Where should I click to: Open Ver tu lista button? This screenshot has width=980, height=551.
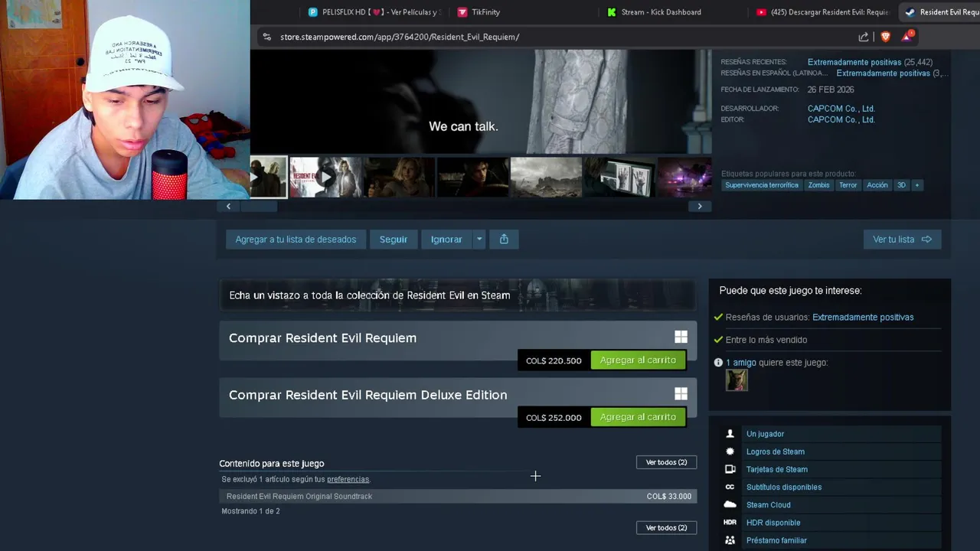click(x=902, y=240)
